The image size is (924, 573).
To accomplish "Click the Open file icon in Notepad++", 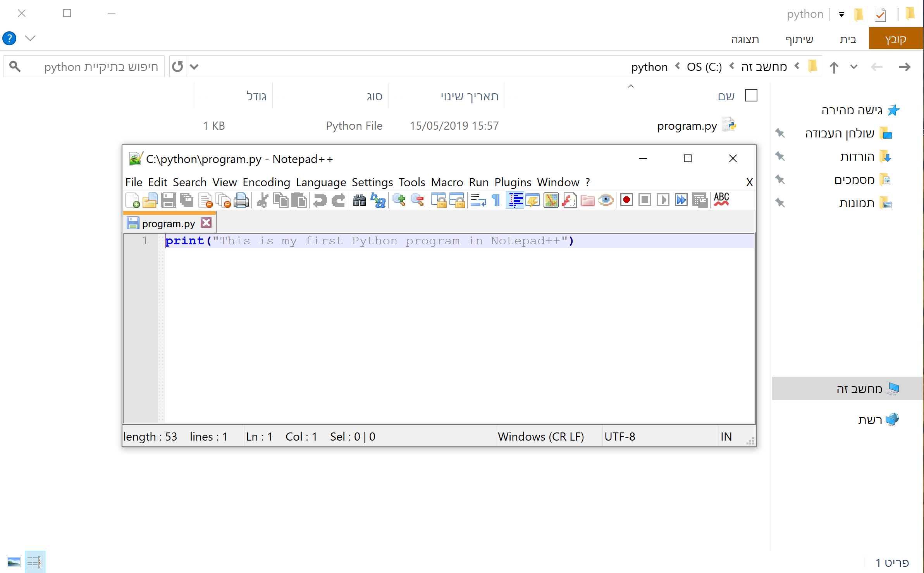I will (x=150, y=200).
